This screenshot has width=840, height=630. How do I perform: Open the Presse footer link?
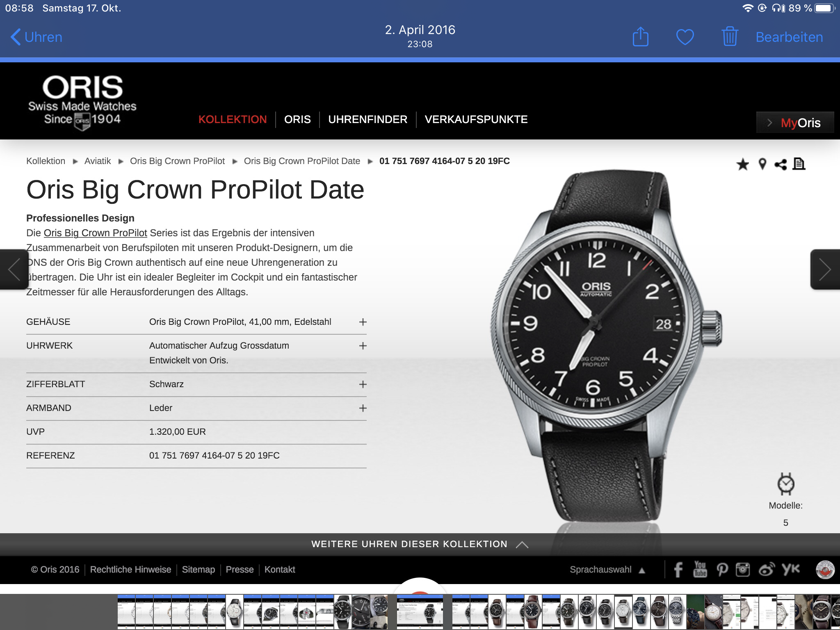pos(240,570)
